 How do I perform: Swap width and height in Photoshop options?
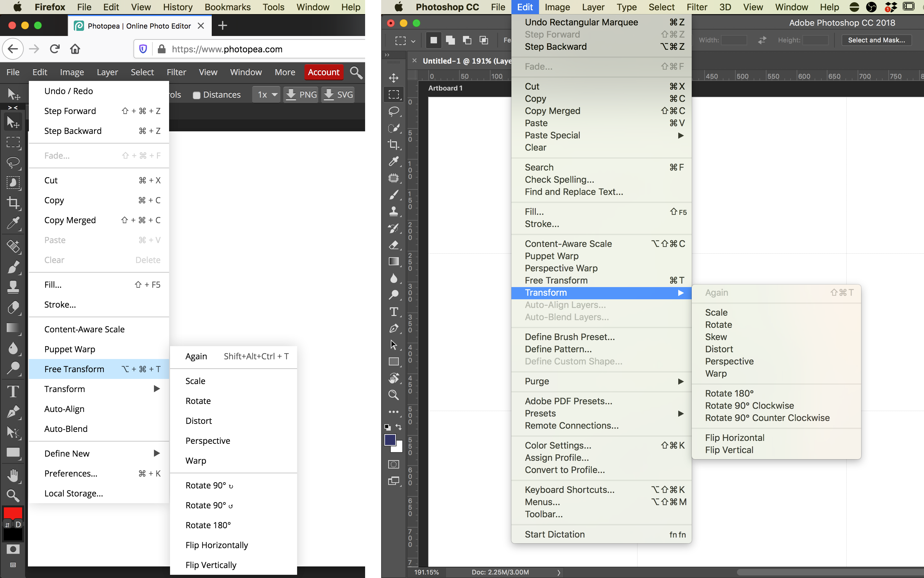(x=762, y=40)
